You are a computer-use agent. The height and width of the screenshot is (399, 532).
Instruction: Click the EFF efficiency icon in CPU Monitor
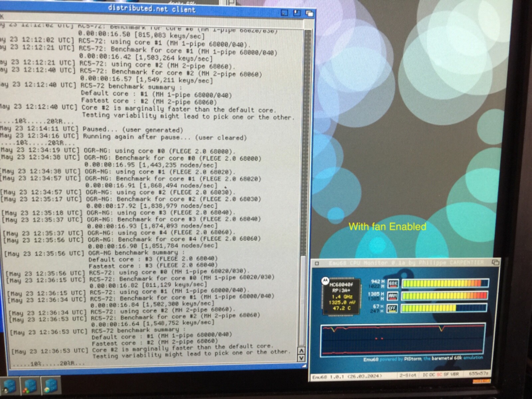click(392, 308)
